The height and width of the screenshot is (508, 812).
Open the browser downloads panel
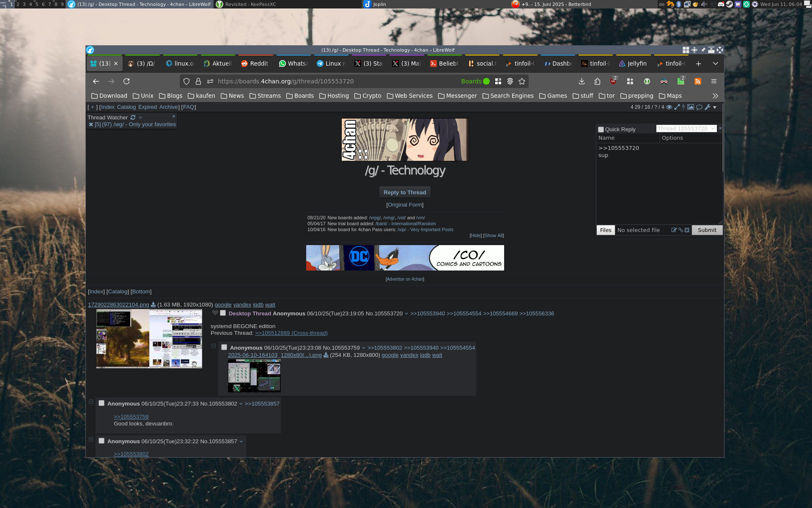[582, 81]
